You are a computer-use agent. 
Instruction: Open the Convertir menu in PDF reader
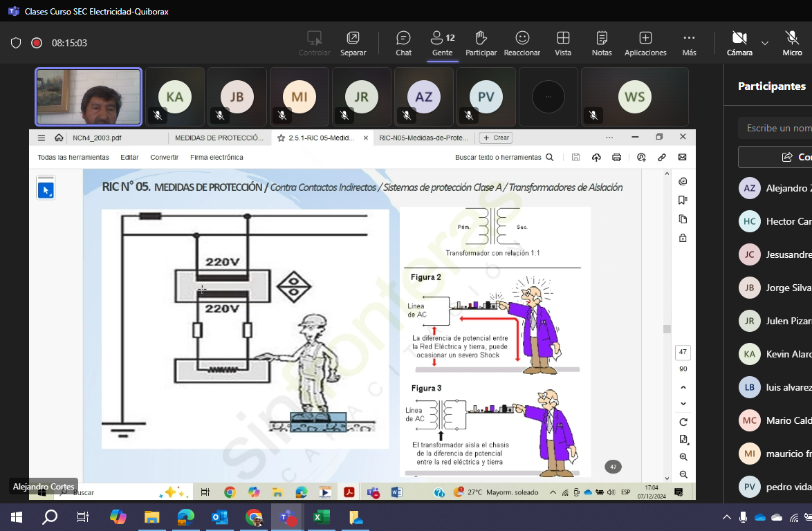coord(165,158)
